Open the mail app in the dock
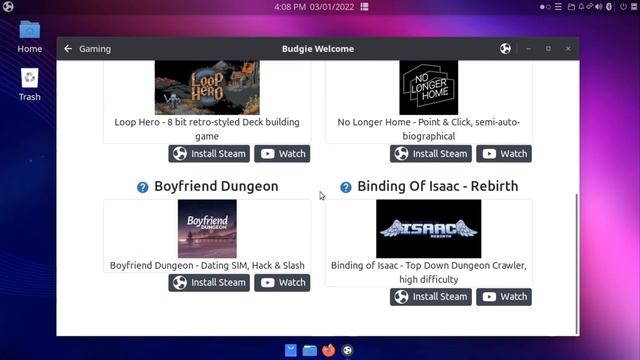The height and width of the screenshot is (360, 640). tap(291, 350)
